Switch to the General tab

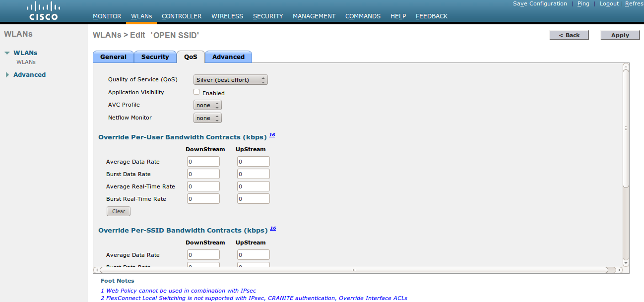pos(113,57)
